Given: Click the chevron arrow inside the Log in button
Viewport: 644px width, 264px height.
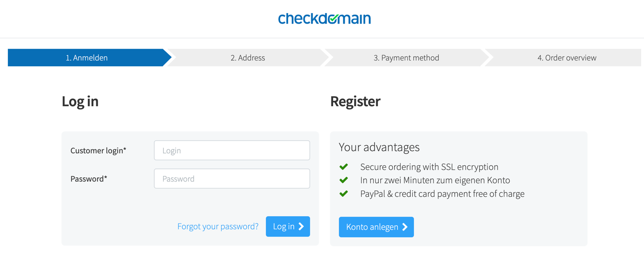Looking at the screenshot, I should pyautogui.click(x=302, y=226).
